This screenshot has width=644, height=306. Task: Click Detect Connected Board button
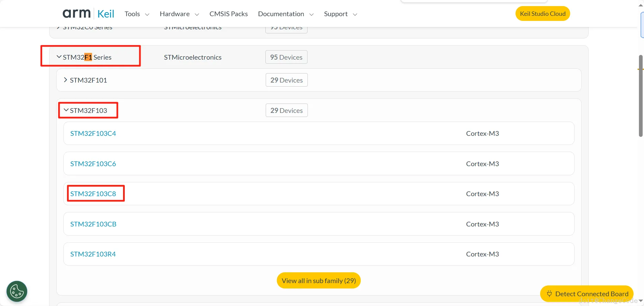click(587, 294)
